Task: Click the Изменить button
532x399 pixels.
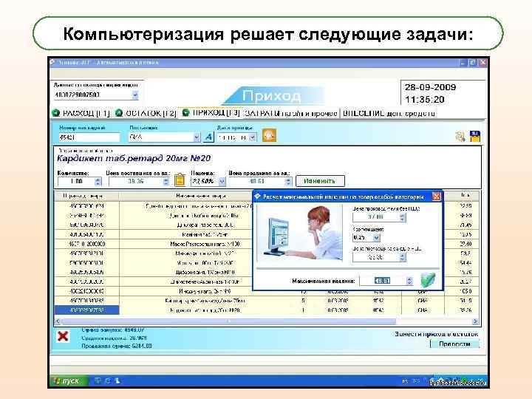Action: coord(320,181)
